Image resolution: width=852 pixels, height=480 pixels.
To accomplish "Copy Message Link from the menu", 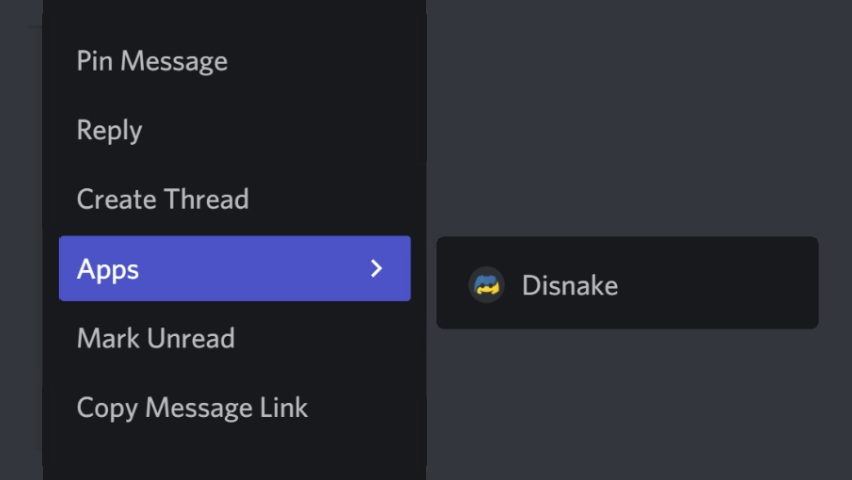I will pos(192,407).
